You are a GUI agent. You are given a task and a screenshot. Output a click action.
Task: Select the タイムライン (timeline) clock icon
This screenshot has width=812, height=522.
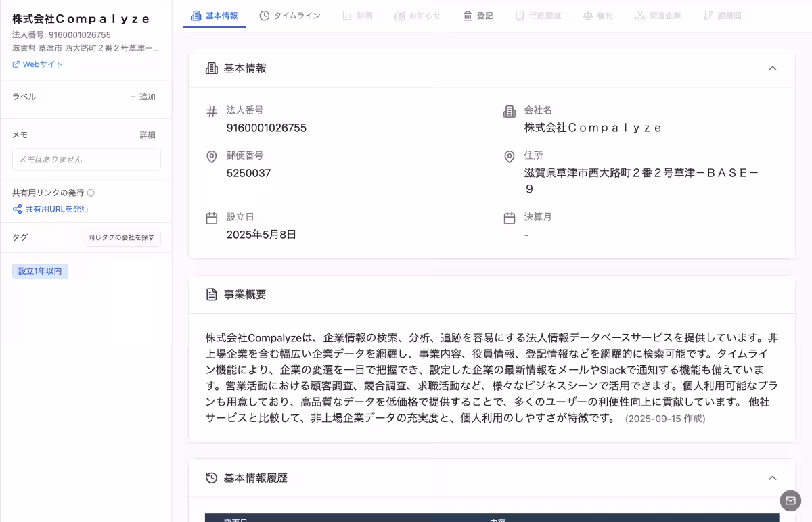pyautogui.click(x=266, y=16)
